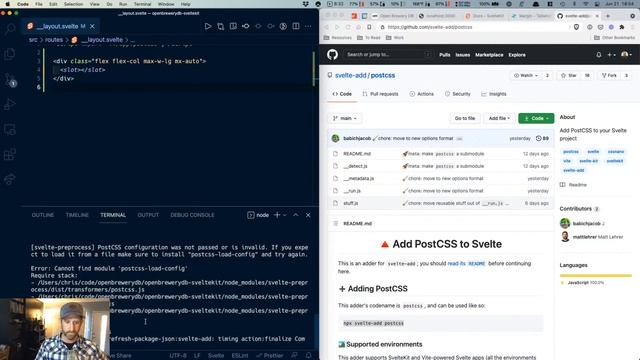Close the terminal panel

point(308,215)
